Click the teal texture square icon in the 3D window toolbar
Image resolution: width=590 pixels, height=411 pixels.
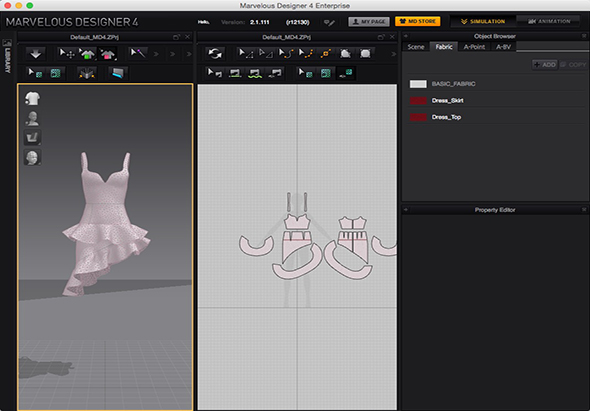(x=55, y=73)
